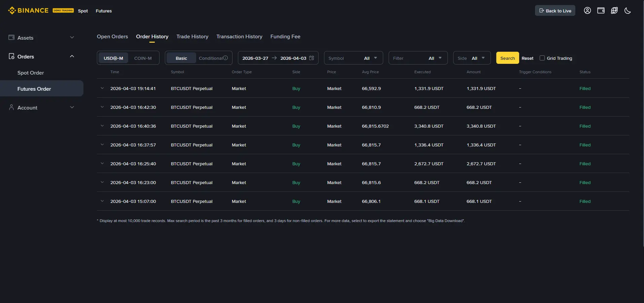The height and width of the screenshot is (303, 644).
Task: Click the Binance logo
Action: pyautogui.click(x=28, y=10)
